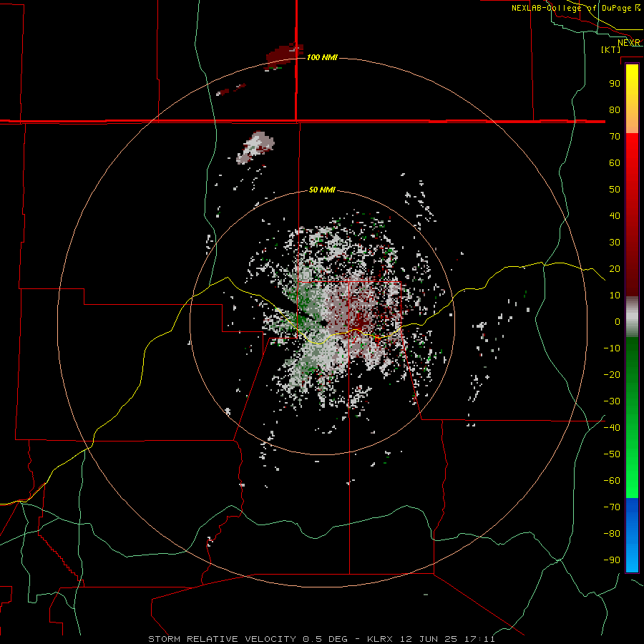Screen dimensions: 644x644
Task: Click the gray echo cluster north of the 50 NMI ring
Action: 255,147
